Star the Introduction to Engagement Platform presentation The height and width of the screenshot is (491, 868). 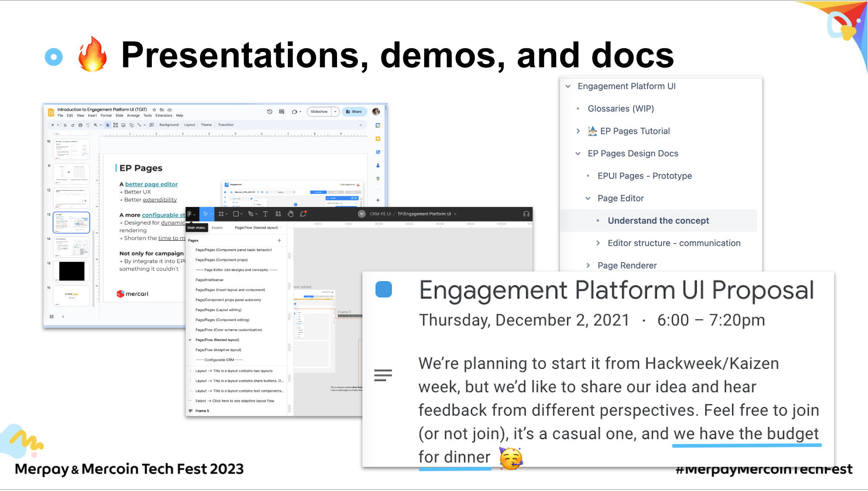pyautogui.click(x=155, y=110)
